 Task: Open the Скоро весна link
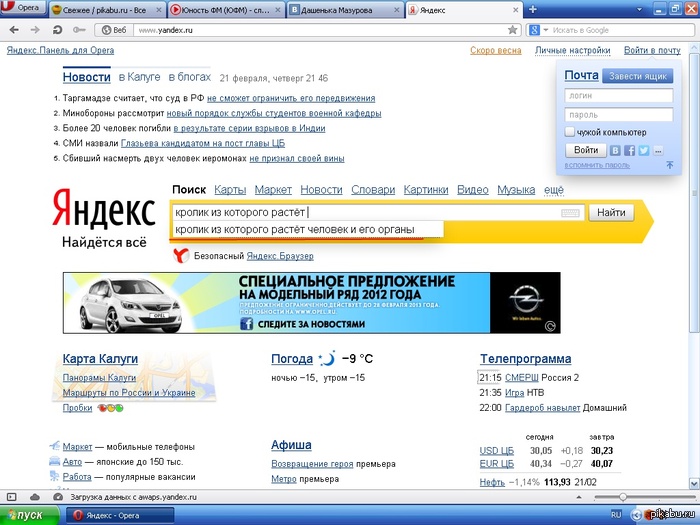tap(496, 50)
